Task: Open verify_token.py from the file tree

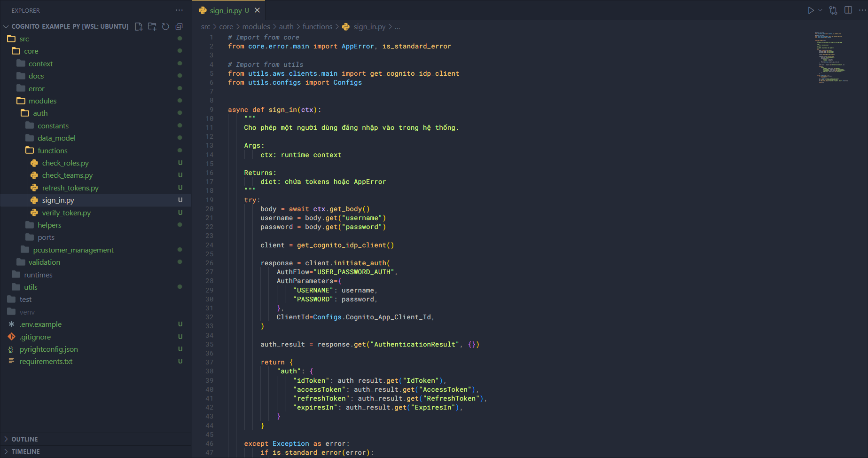Action: coord(66,213)
